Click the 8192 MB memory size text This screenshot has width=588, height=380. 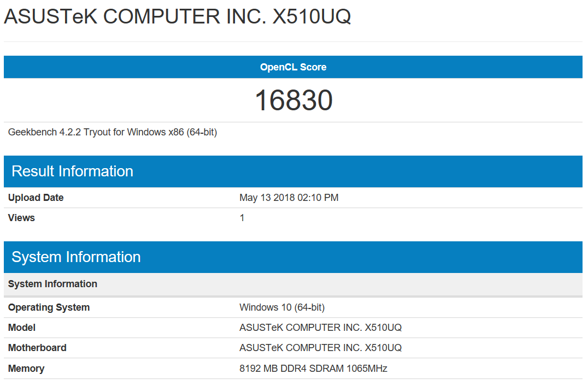[x=258, y=369]
